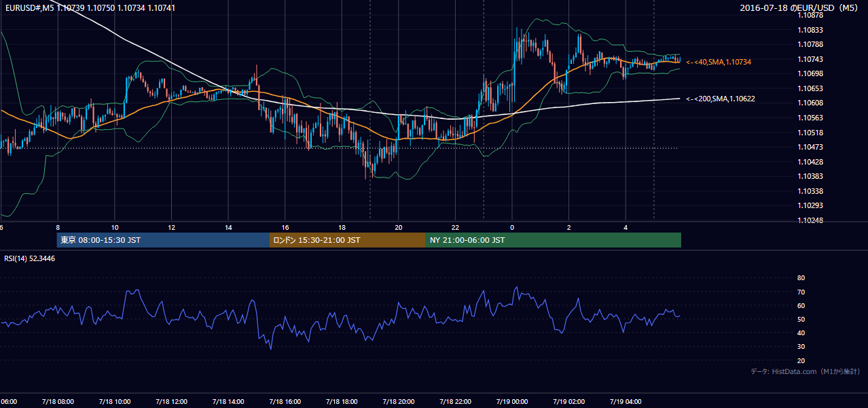
Task: Click hour tick 4 under the price chart
Action: tap(626, 227)
